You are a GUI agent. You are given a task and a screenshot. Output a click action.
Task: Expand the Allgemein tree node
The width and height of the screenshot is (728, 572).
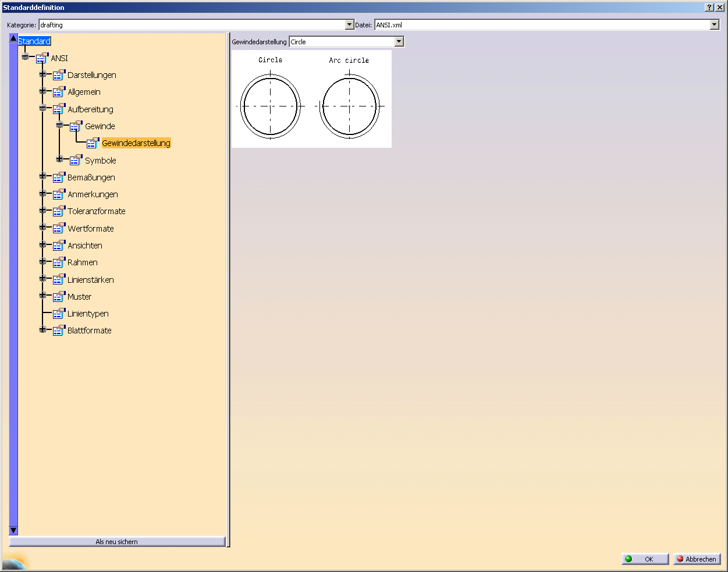42,91
